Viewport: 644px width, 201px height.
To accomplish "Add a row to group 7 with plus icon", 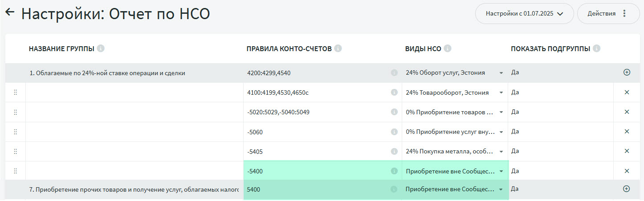I will point(627,189).
